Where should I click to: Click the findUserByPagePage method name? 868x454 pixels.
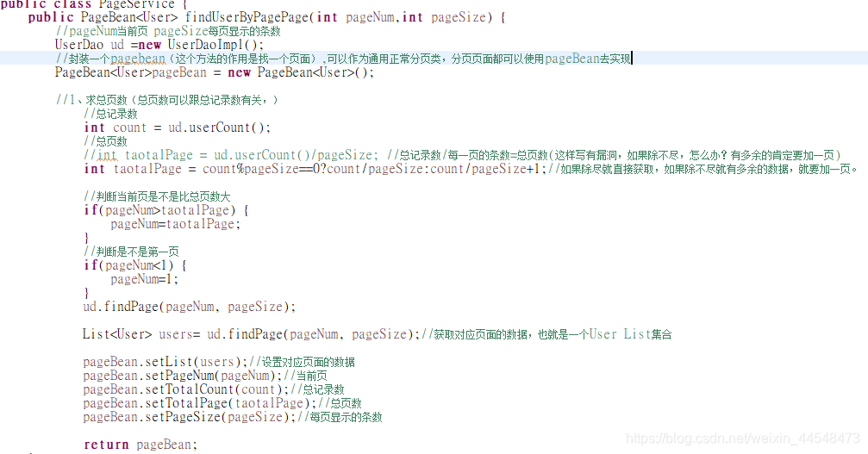click(x=247, y=17)
